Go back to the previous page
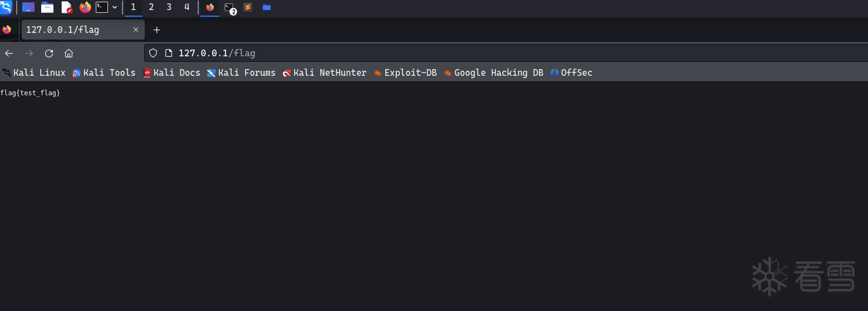 (x=9, y=54)
